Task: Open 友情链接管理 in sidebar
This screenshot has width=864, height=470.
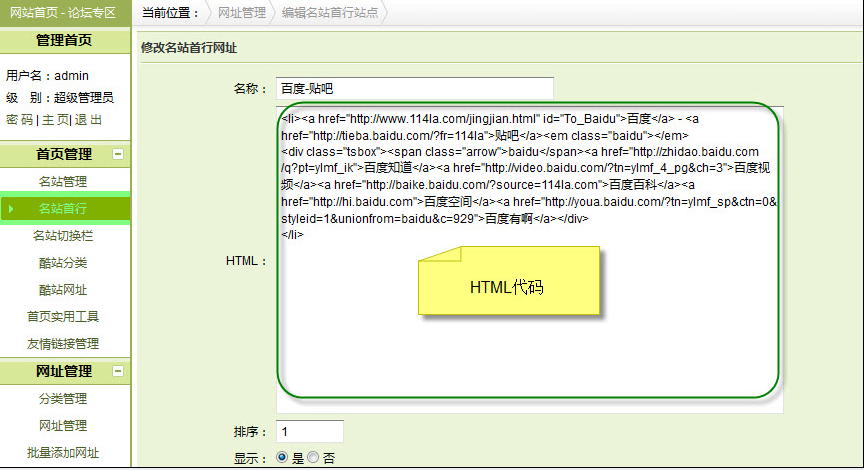Action: coord(63,344)
